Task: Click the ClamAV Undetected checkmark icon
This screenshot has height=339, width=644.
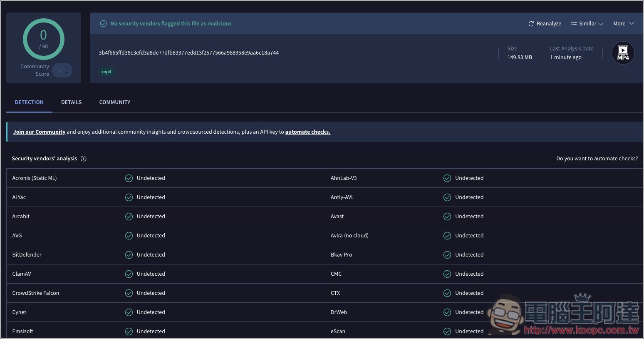Action: [x=129, y=274]
